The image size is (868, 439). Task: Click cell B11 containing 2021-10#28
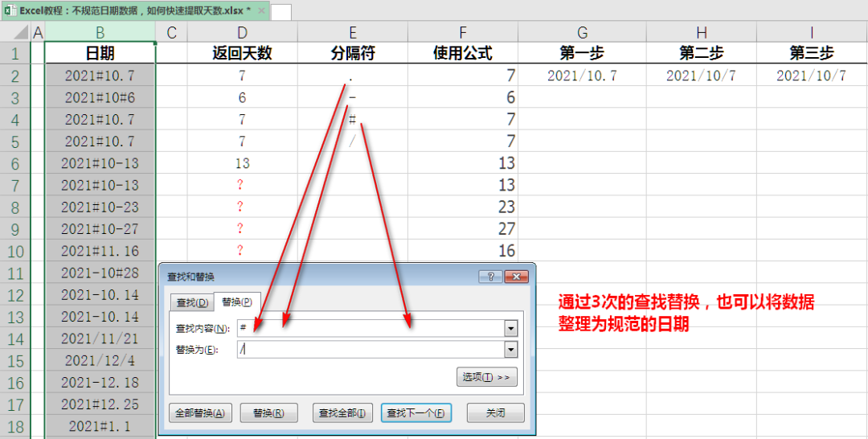[x=100, y=273]
